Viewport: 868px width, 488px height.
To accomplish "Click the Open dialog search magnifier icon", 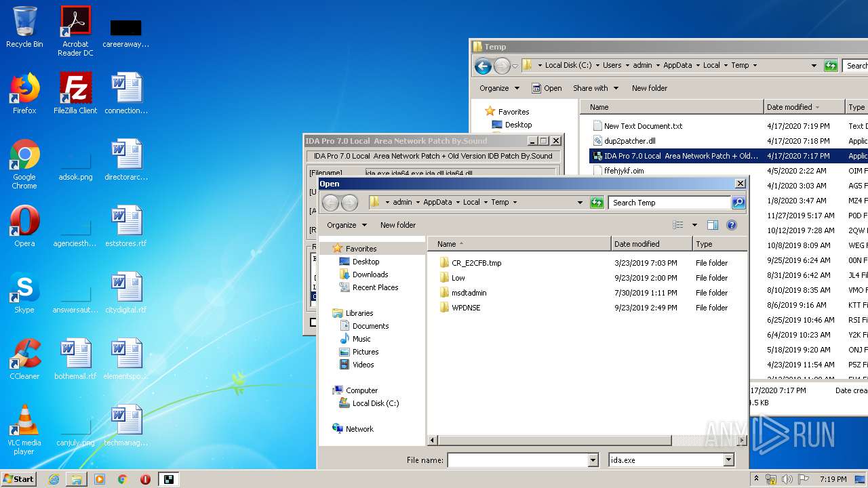I will click(738, 203).
